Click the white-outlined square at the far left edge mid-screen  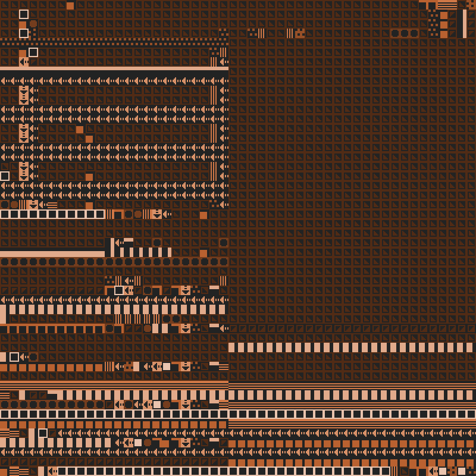point(5,176)
